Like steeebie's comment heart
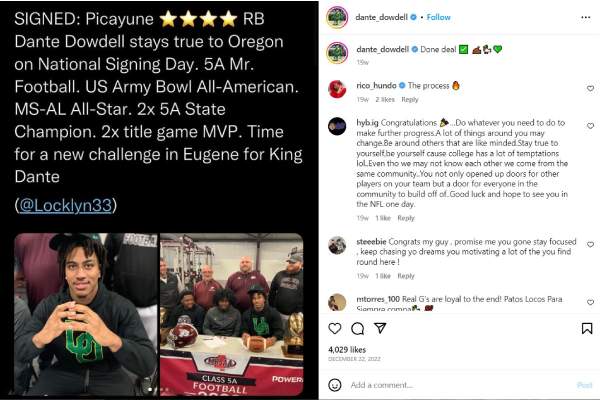This screenshot has height=400, width=600. 590,244
